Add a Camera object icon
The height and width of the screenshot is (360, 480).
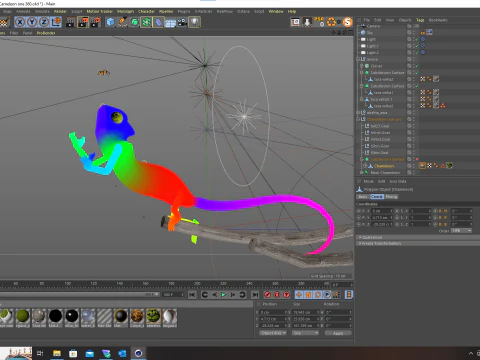tap(182, 22)
